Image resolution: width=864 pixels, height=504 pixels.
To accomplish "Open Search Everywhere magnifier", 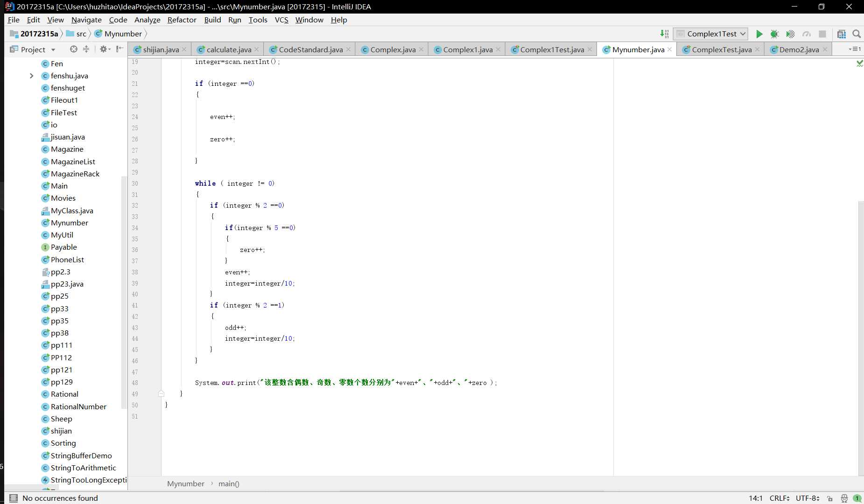I will [x=857, y=34].
